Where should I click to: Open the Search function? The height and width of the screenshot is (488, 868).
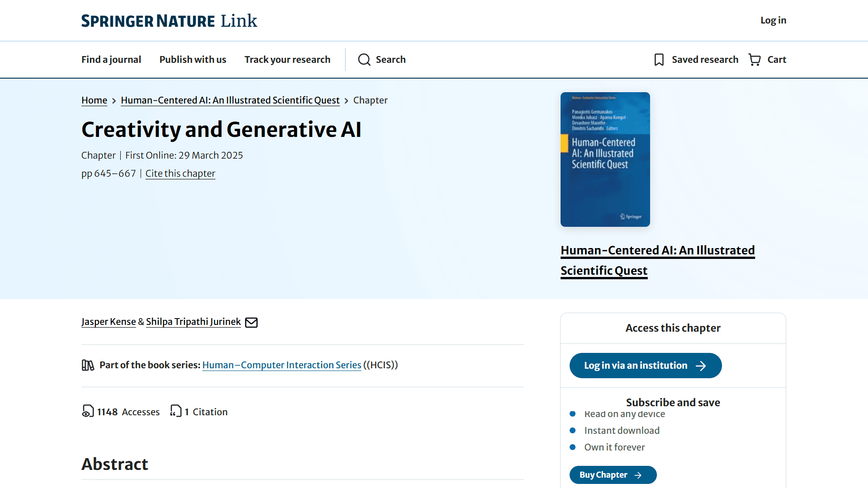[382, 59]
